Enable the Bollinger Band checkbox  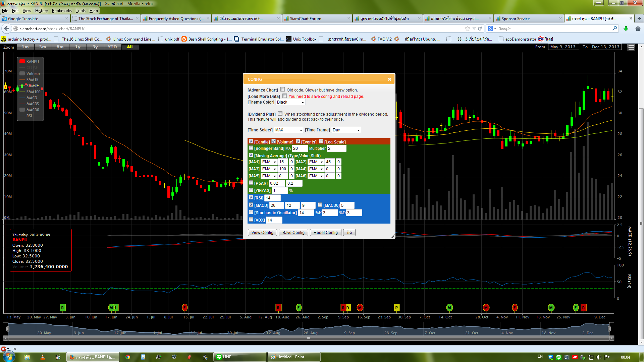click(251, 148)
